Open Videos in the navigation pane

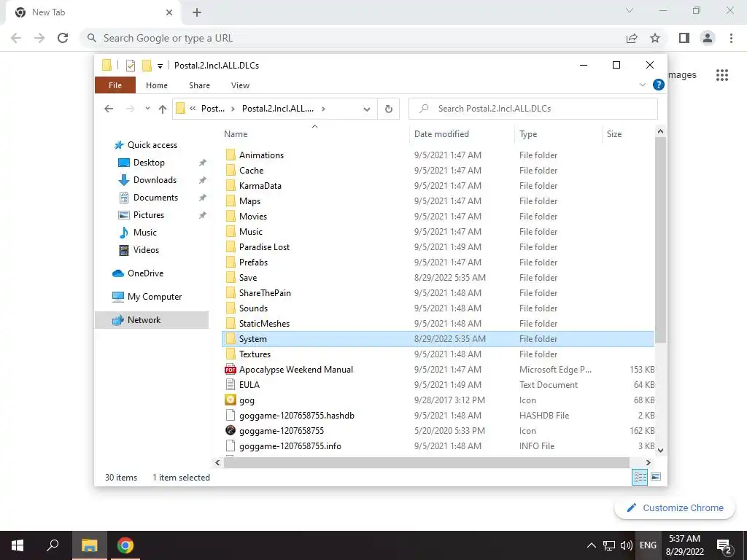[146, 250]
